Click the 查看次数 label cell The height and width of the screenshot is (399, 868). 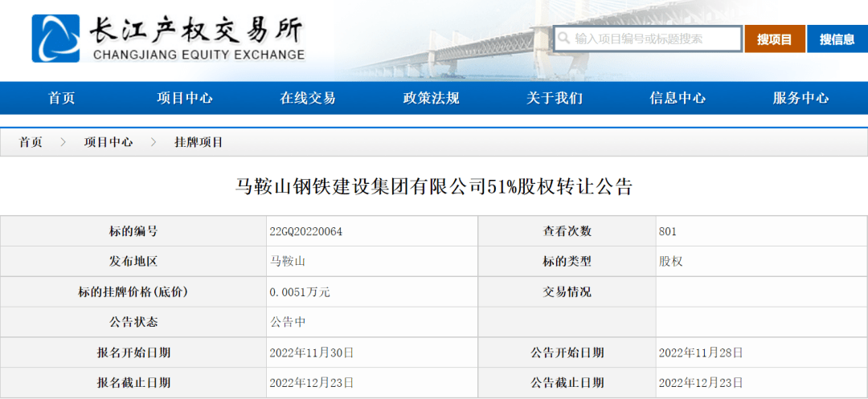(567, 231)
